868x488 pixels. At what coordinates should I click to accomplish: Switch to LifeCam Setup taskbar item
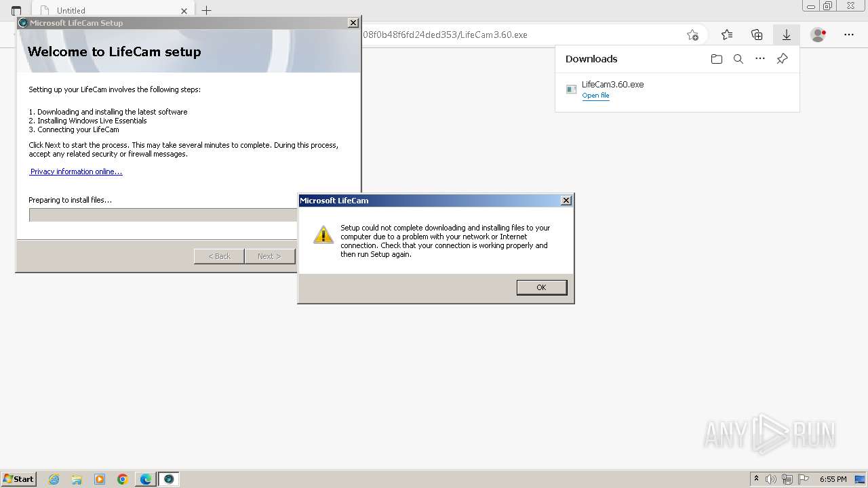pyautogui.click(x=169, y=479)
